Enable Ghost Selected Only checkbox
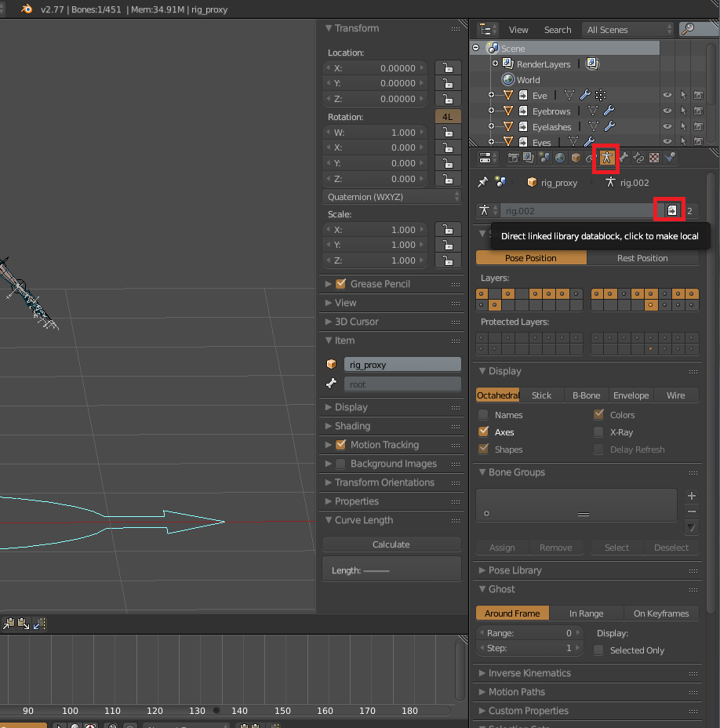This screenshot has width=720, height=728. point(598,650)
